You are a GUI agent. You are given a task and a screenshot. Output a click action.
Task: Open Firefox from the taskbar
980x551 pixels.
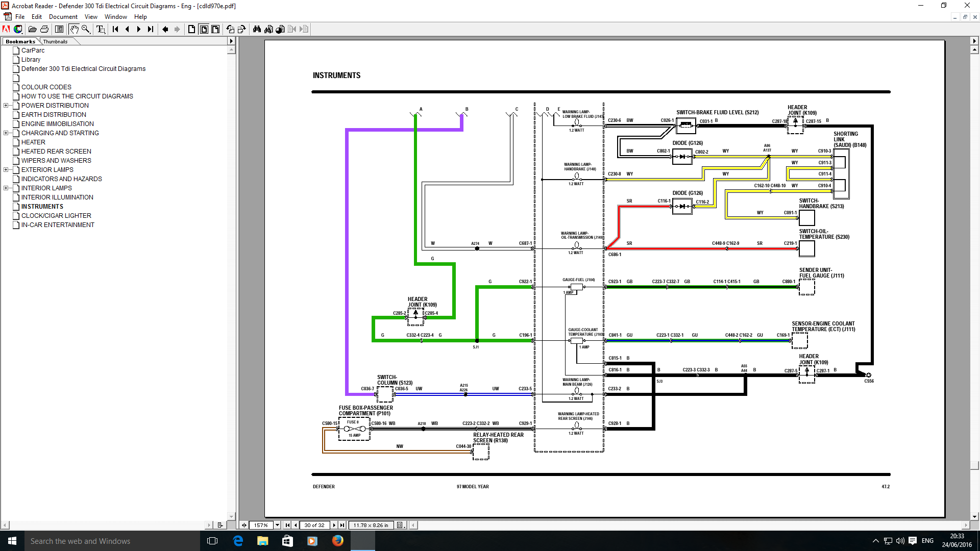337,541
